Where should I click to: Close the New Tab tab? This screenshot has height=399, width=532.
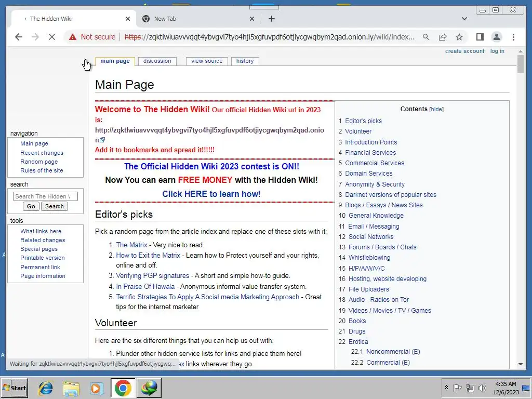click(252, 19)
